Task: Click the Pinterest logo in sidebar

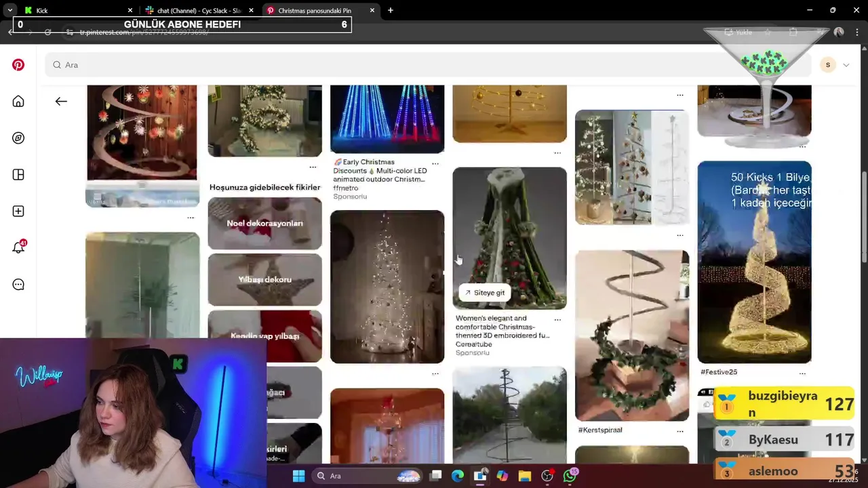Action: coord(18,65)
